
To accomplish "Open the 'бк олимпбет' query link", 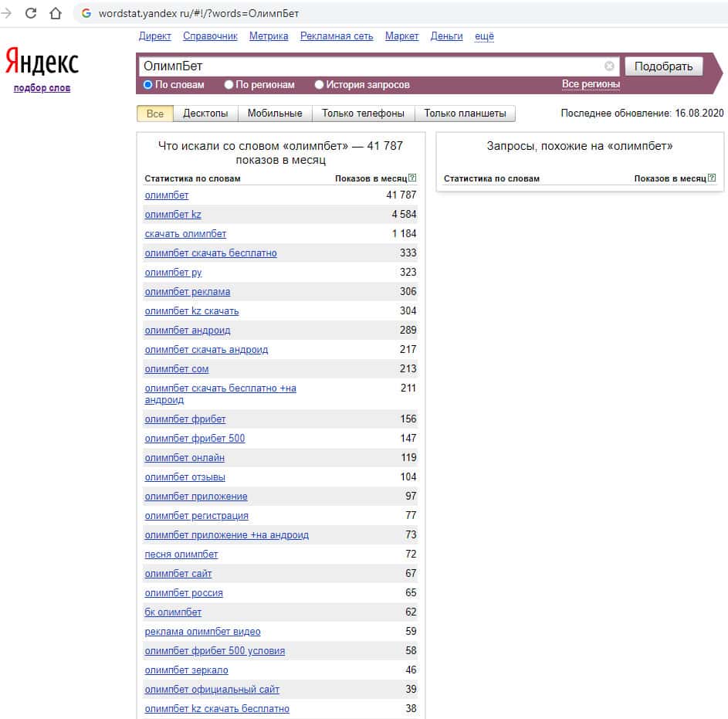I will pyautogui.click(x=173, y=612).
